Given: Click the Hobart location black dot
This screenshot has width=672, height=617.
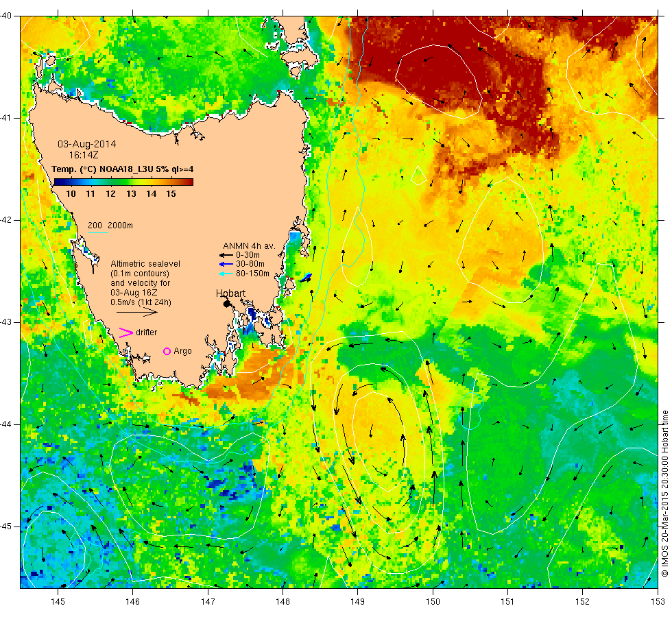Looking at the screenshot, I should point(227,304).
